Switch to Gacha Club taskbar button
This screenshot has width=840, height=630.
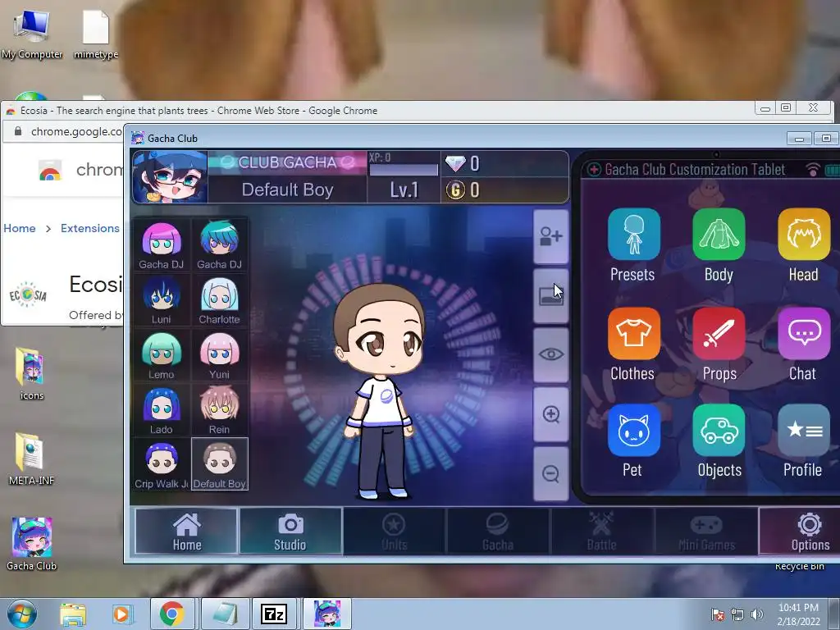click(x=327, y=614)
